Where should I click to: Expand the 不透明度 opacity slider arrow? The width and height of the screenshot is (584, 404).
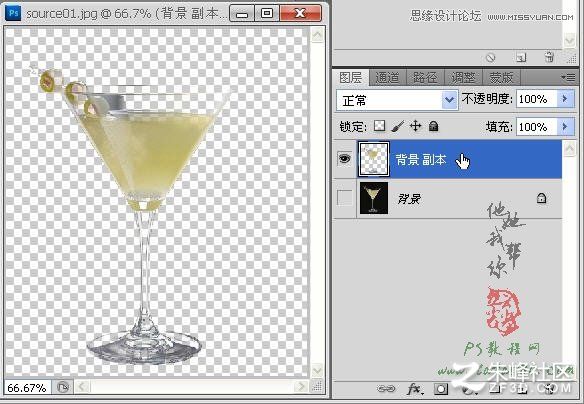click(565, 99)
